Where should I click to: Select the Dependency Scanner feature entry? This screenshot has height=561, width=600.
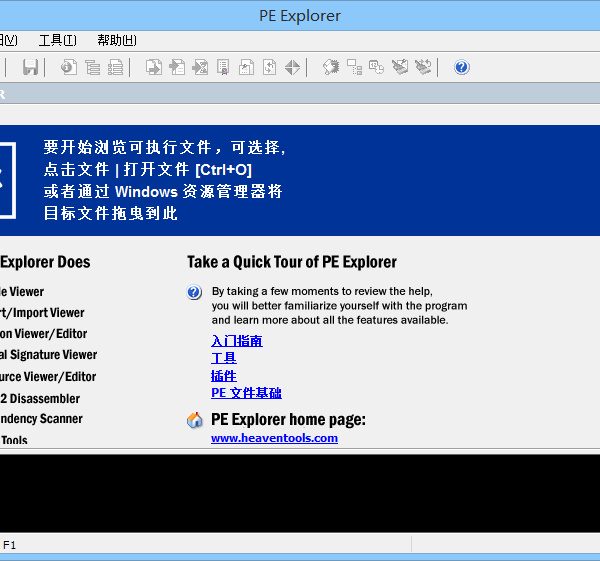[x=40, y=419]
